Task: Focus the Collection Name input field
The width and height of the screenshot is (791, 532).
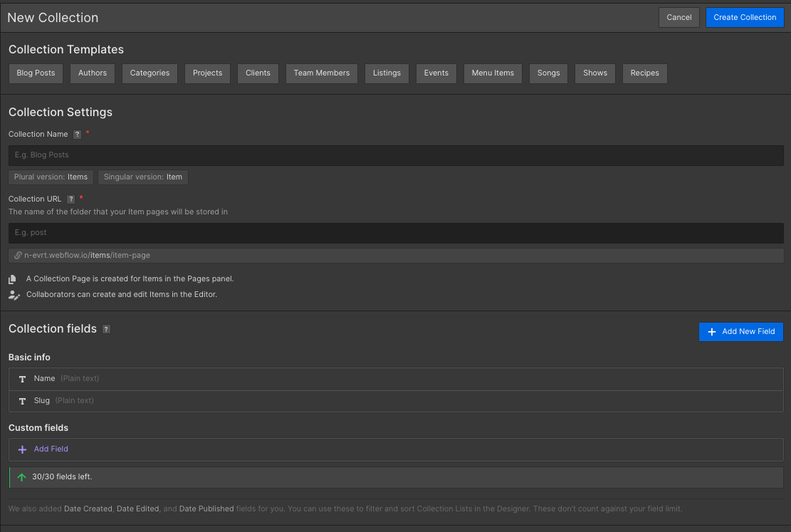Action: pos(395,155)
